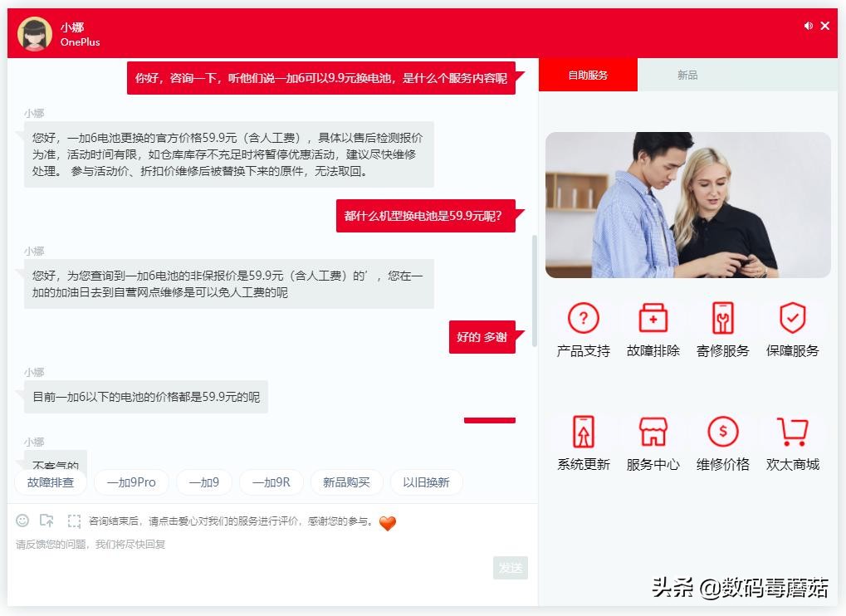The image size is (846, 616).
Task: Visit the 欢太商城 mall icon
Action: (x=792, y=442)
